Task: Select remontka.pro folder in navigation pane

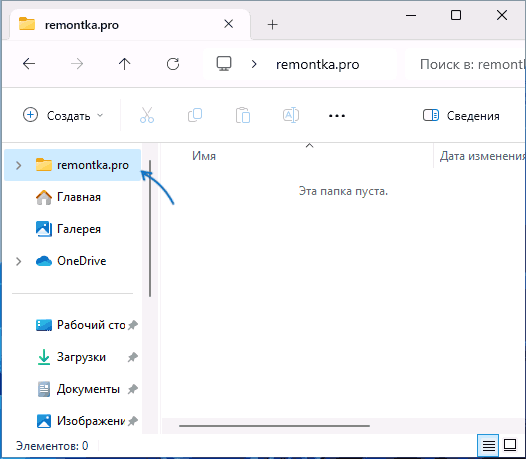Action: [x=72, y=165]
